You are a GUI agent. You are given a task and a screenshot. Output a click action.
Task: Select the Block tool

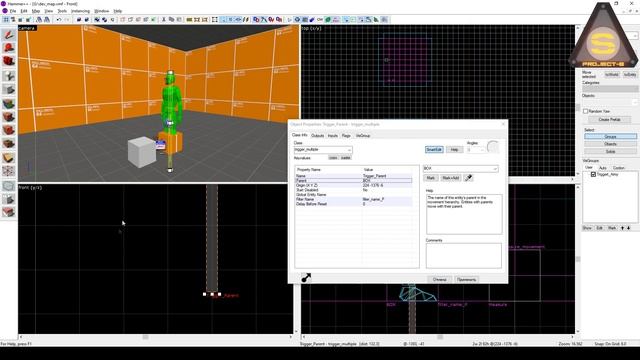(x=8, y=89)
